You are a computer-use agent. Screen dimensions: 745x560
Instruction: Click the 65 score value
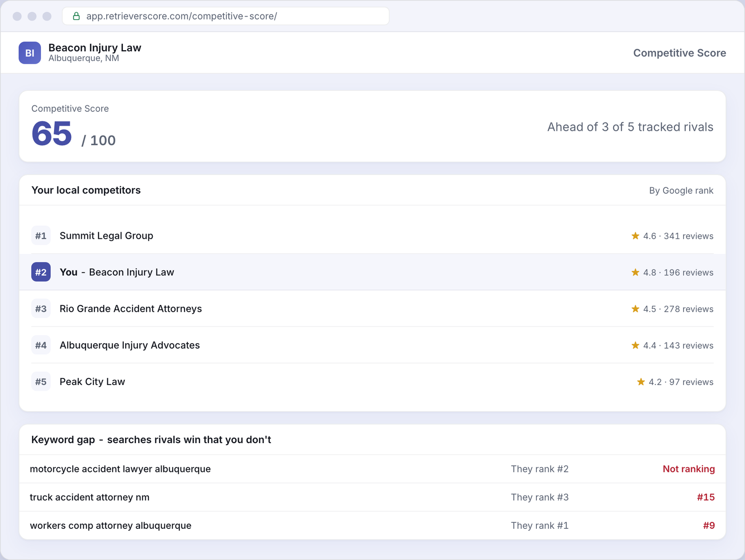coord(52,134)
